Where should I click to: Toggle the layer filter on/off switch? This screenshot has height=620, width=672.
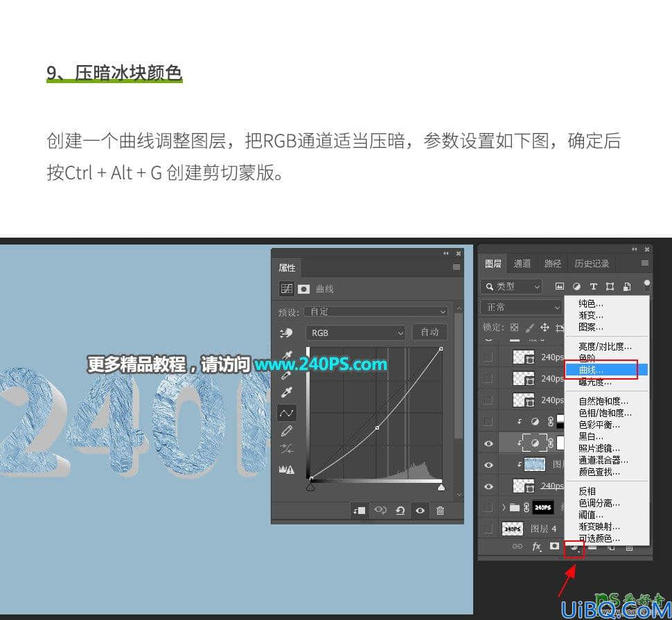tap(647, 285)
